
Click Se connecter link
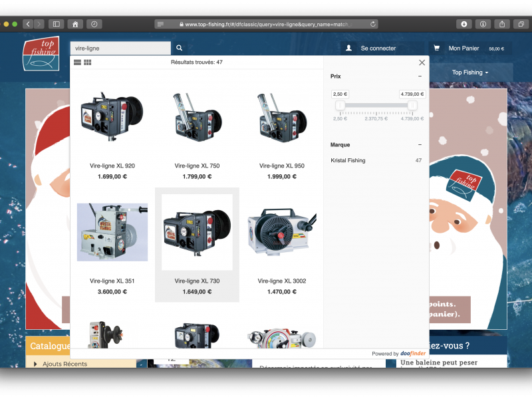tap(378, 49)
